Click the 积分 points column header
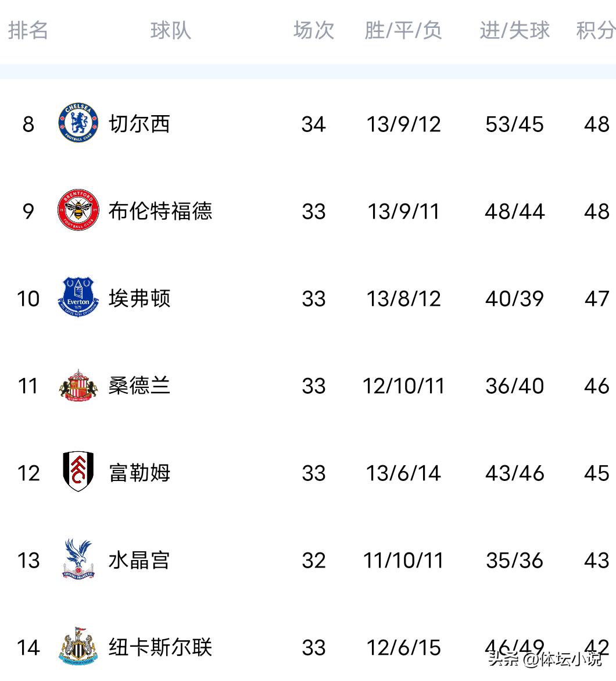Viewport: 616px width, 681px height. coord(596,30)
